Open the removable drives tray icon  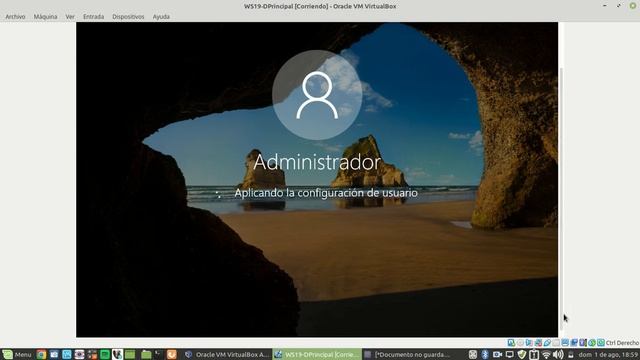pyautogui.click(x=571, y=354)
